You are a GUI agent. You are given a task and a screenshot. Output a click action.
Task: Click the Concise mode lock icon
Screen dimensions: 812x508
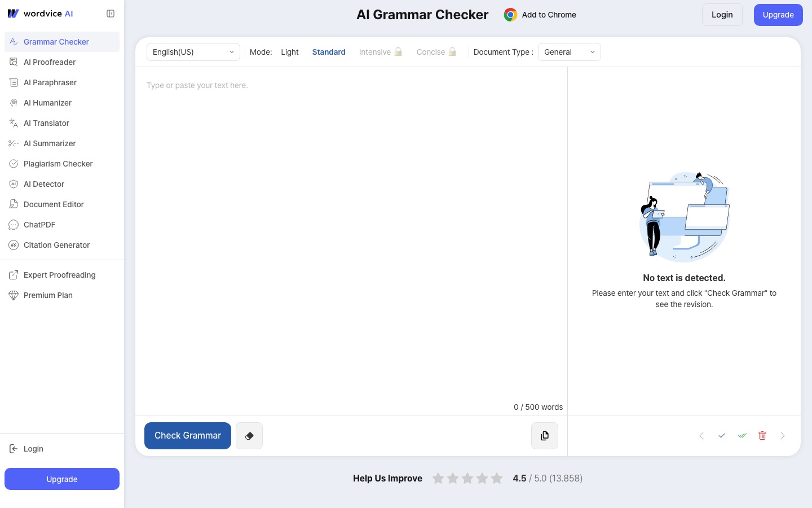coord(452,52)
